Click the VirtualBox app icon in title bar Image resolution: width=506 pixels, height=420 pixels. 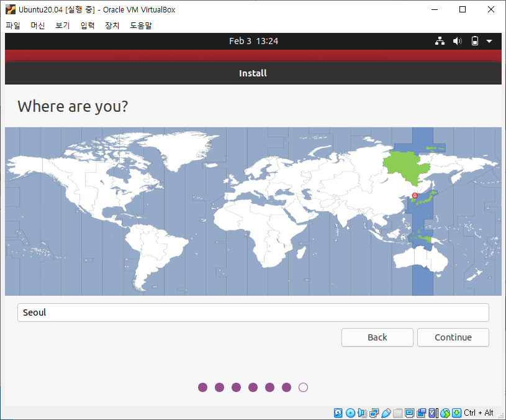[11, 10]
